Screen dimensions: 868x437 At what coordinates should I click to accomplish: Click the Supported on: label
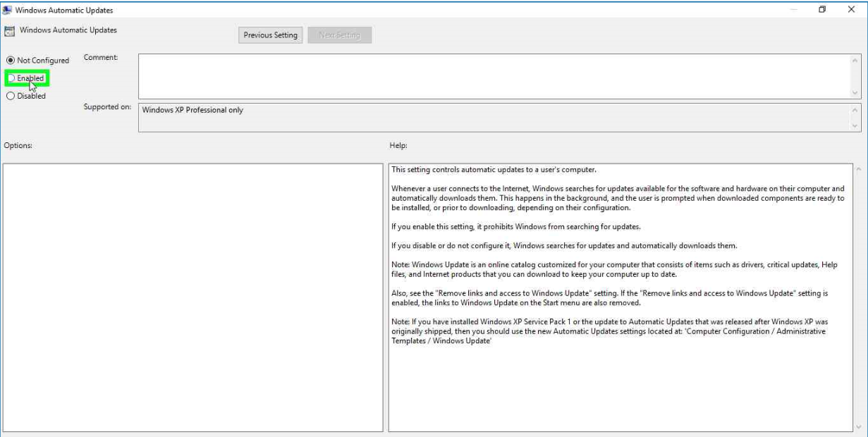[107, 107]
